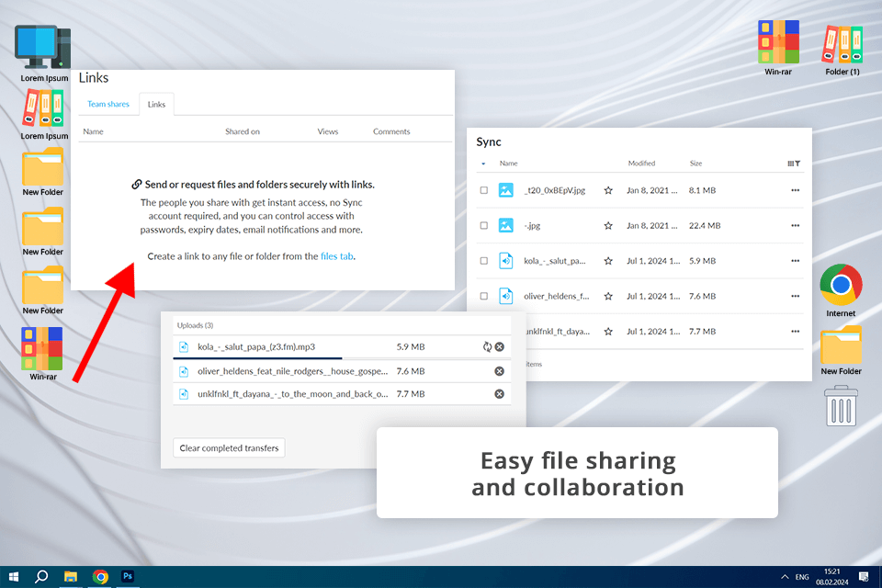Screen dimensions: 882x588
Task: Click the Windows Start button
Action: pyautogui.click(x=14, y=577)
